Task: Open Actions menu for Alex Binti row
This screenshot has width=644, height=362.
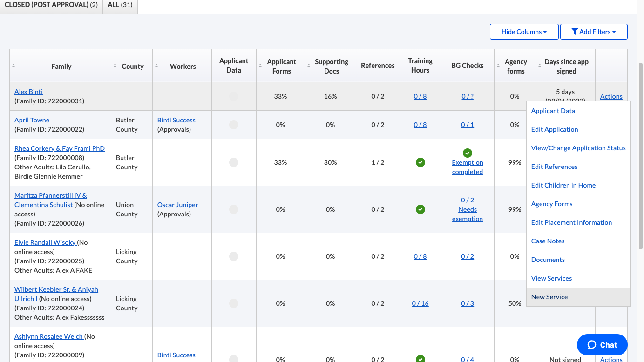Action: pos(611,96)
